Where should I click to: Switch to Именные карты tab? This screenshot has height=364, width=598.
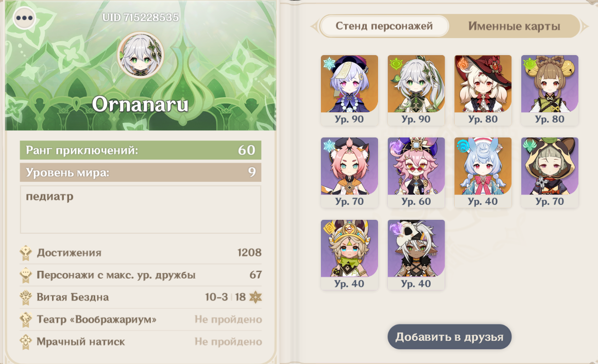click(514, 26)
